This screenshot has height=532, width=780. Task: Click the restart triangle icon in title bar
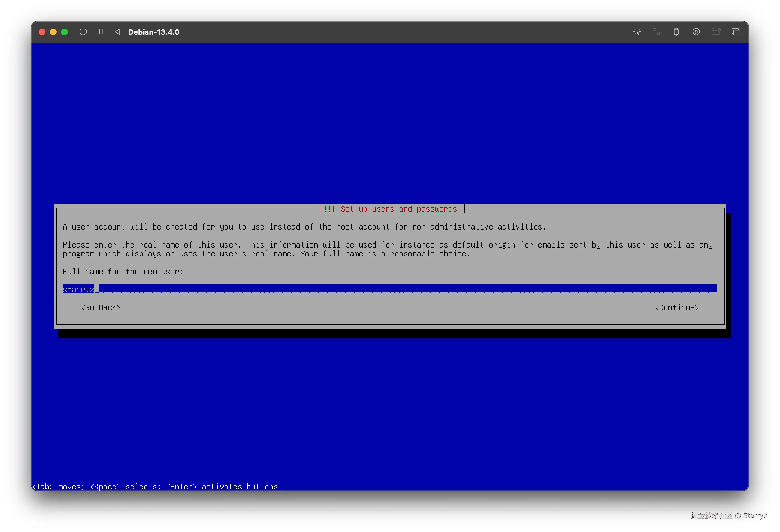pos(117,32)
